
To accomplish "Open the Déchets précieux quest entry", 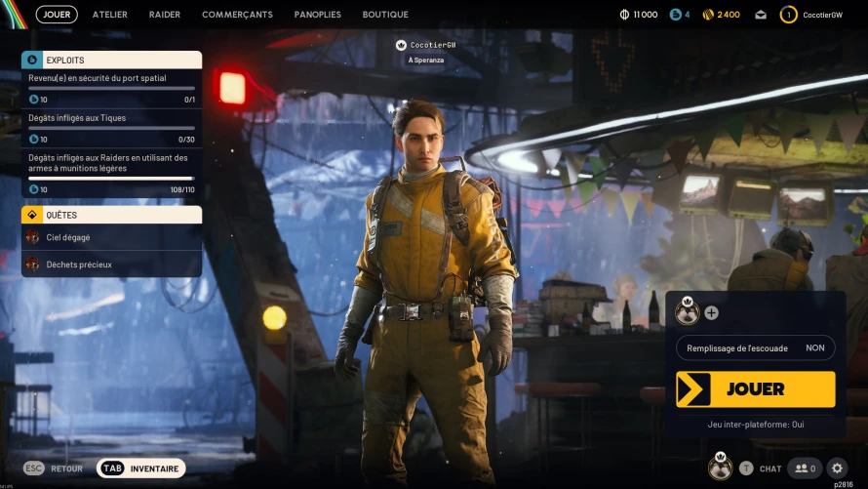I will pos(111,265).
